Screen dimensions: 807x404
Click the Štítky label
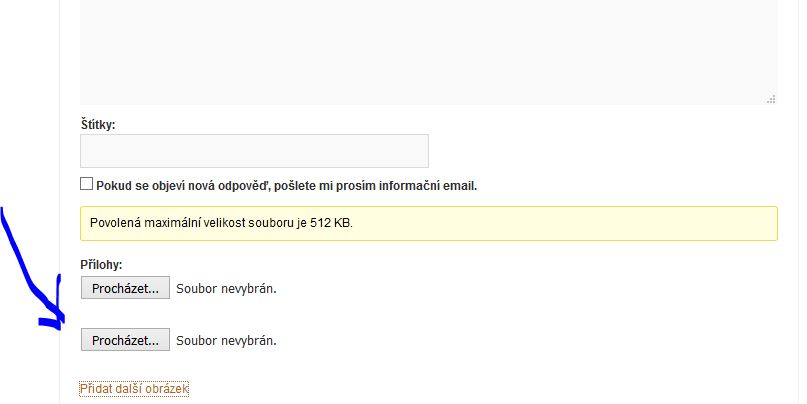tap(98, 125)
